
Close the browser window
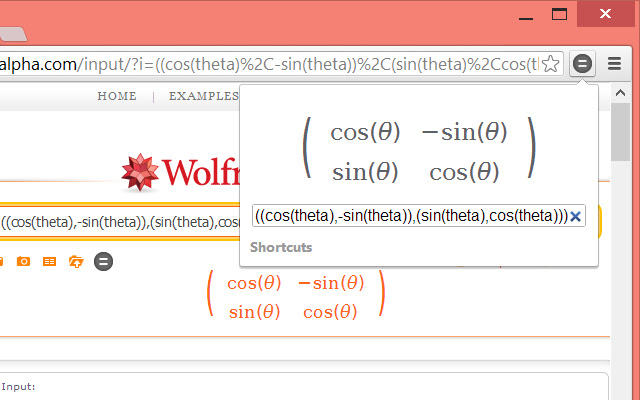pos(606,14)
